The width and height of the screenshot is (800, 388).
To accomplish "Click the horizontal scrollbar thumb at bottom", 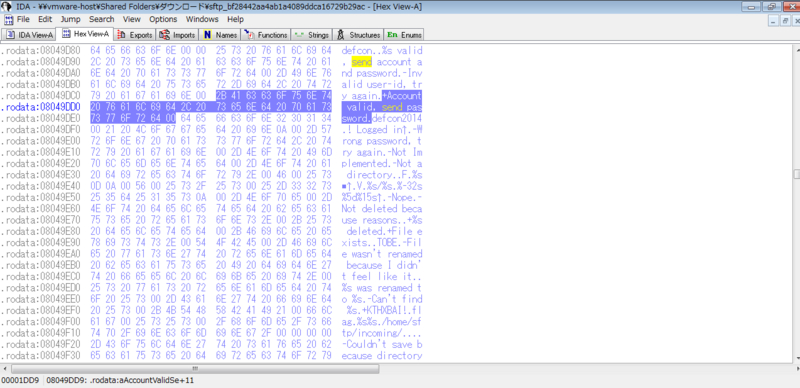I will click(194, 368).
